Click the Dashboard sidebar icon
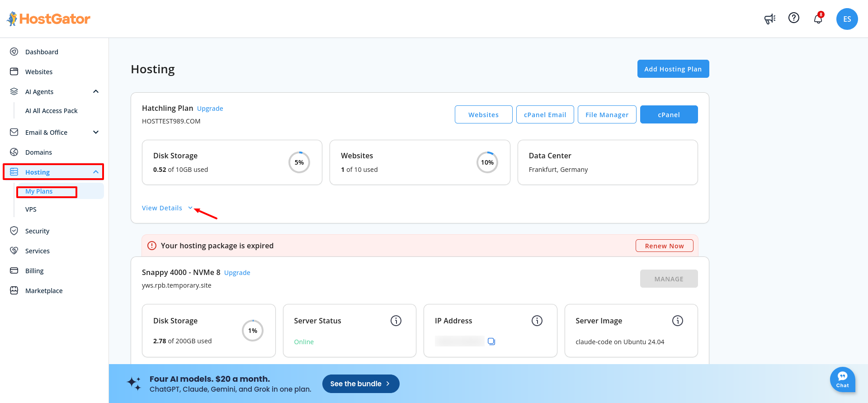The width and height of the screenshot is (868, 403). 14,52
